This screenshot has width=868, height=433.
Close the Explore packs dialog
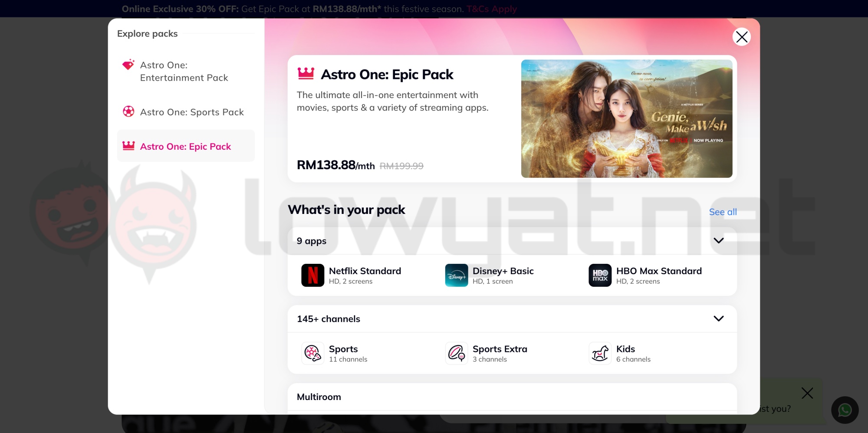point(741,37)
